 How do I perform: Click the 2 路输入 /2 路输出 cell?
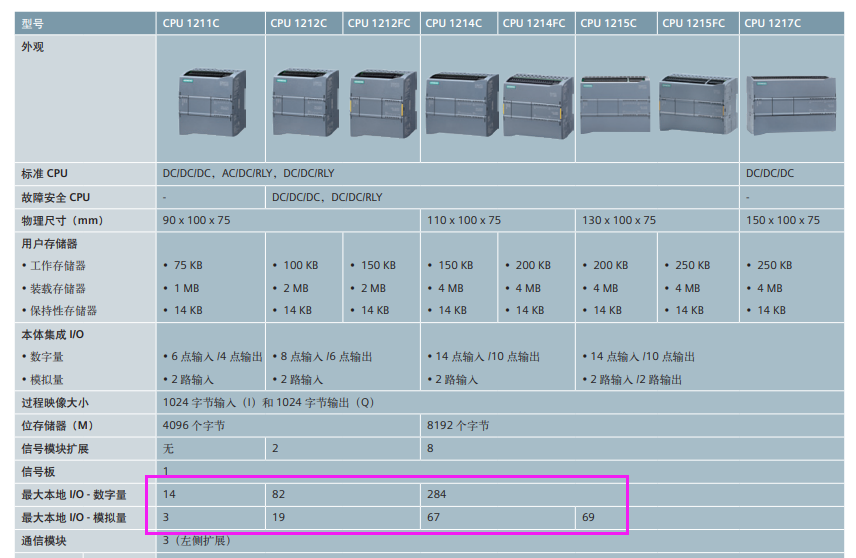[x=632, y=379]
